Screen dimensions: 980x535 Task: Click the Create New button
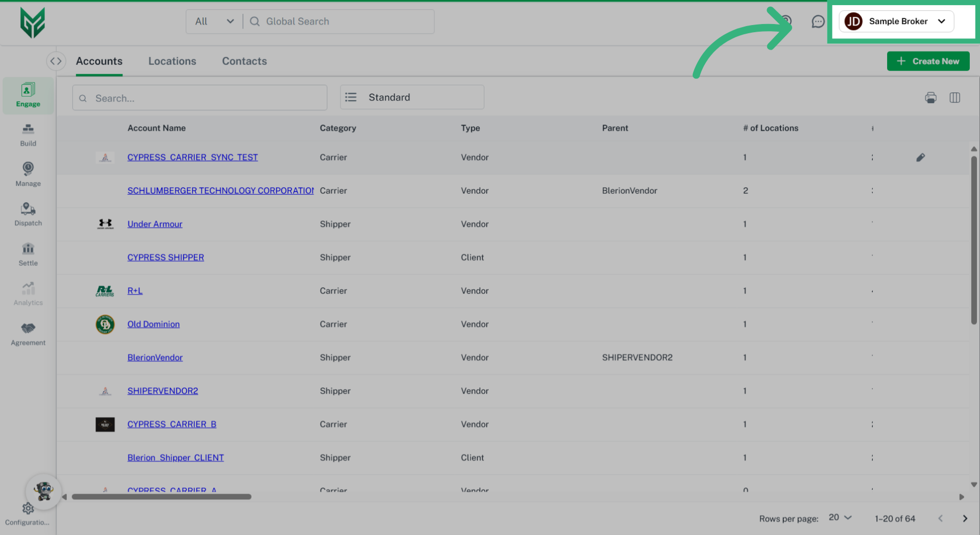927,61
